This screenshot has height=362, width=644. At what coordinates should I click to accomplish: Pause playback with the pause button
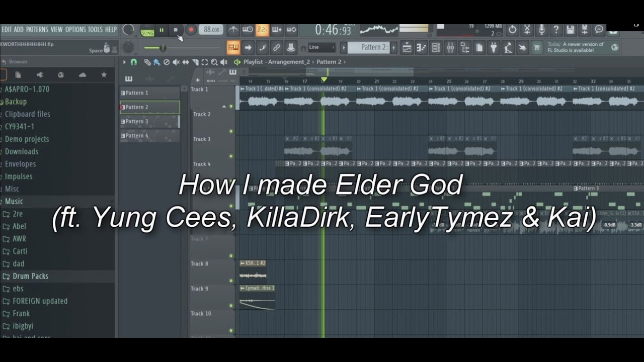click(162, 30)
